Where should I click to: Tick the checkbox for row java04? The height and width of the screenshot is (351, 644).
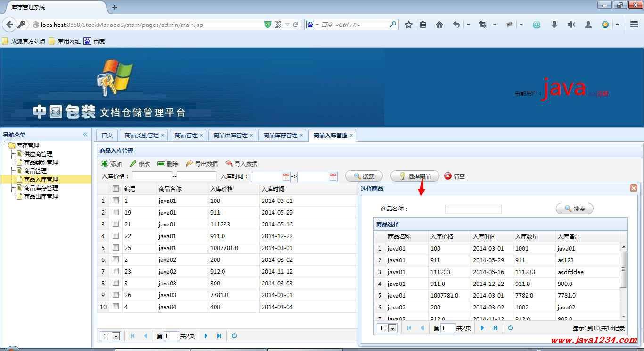(x=116, y=307)
